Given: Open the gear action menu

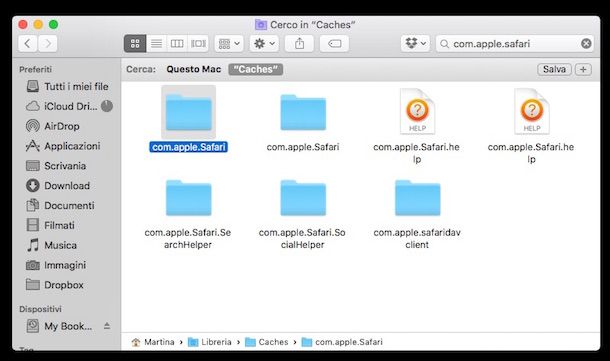Looking at the screenshot, I should [264, 44].
